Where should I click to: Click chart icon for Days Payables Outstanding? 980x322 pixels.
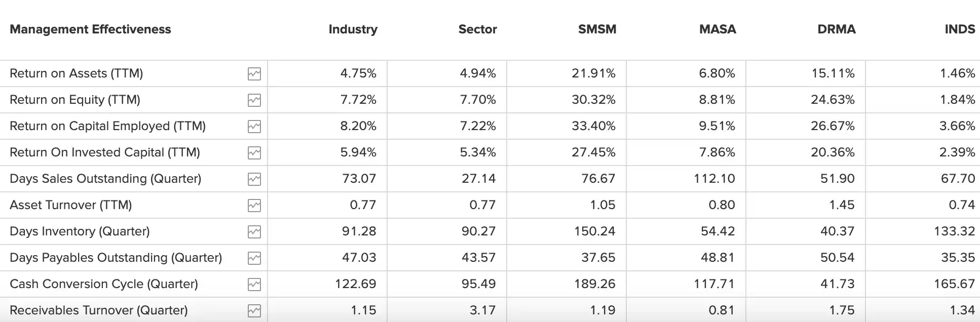(x=254, y=258)
